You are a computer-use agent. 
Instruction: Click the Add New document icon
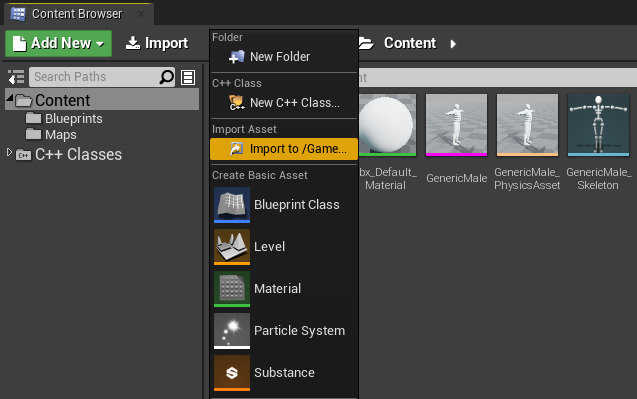click(19, 43)
